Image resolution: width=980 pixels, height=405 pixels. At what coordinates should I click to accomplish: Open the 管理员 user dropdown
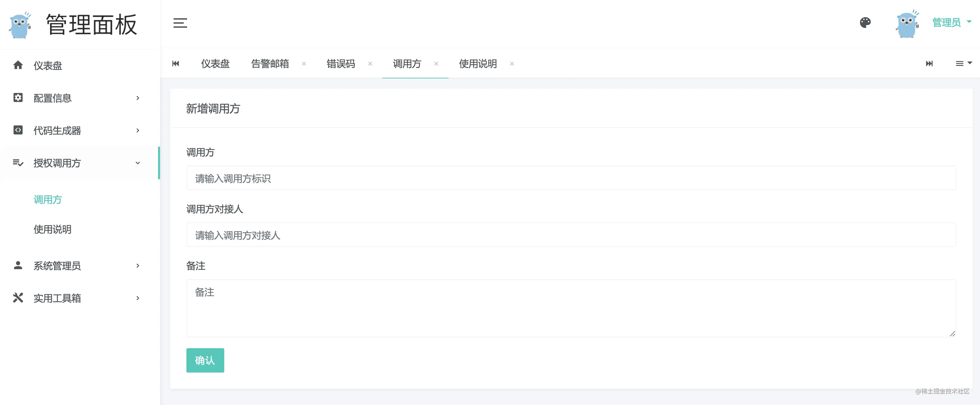point(952,22)
